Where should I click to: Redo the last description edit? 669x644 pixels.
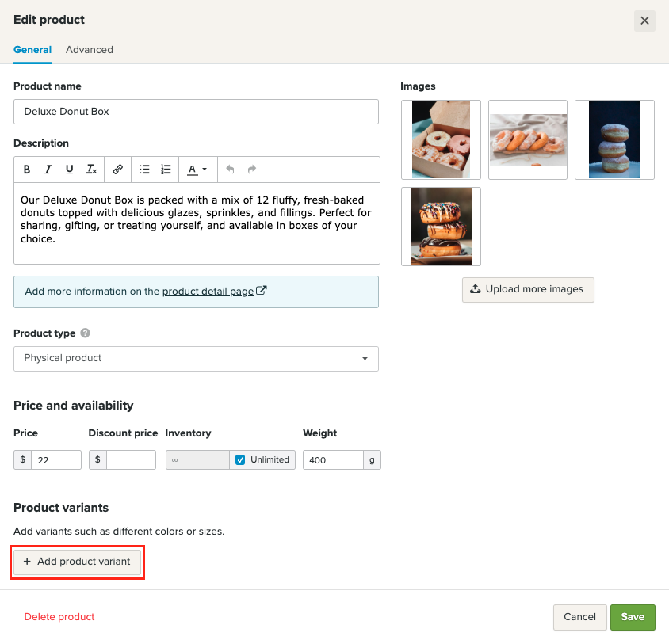point(251,169)
